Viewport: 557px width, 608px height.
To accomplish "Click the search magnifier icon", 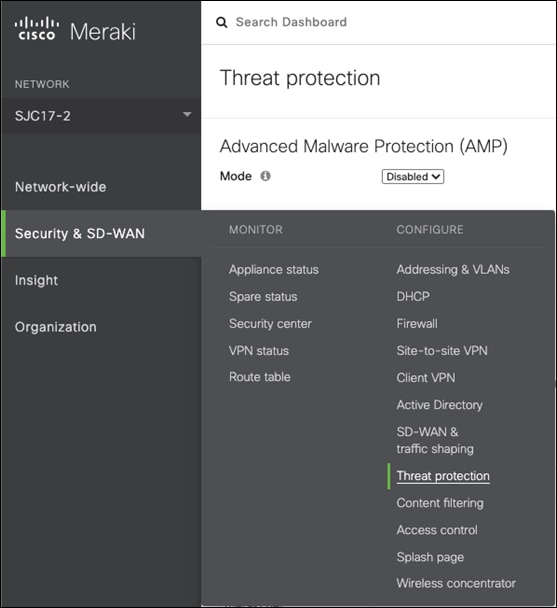I will point(221,22).
